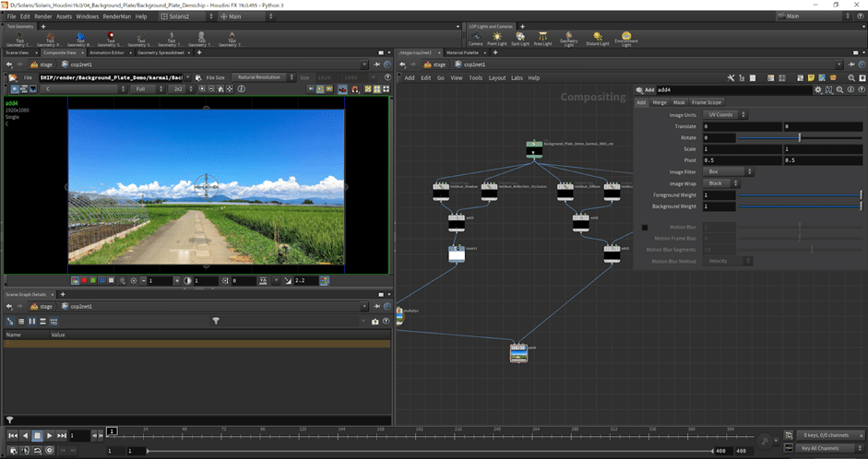Toggle the pin on Composite View pane
868x459 pixels.
click(379, 65)
